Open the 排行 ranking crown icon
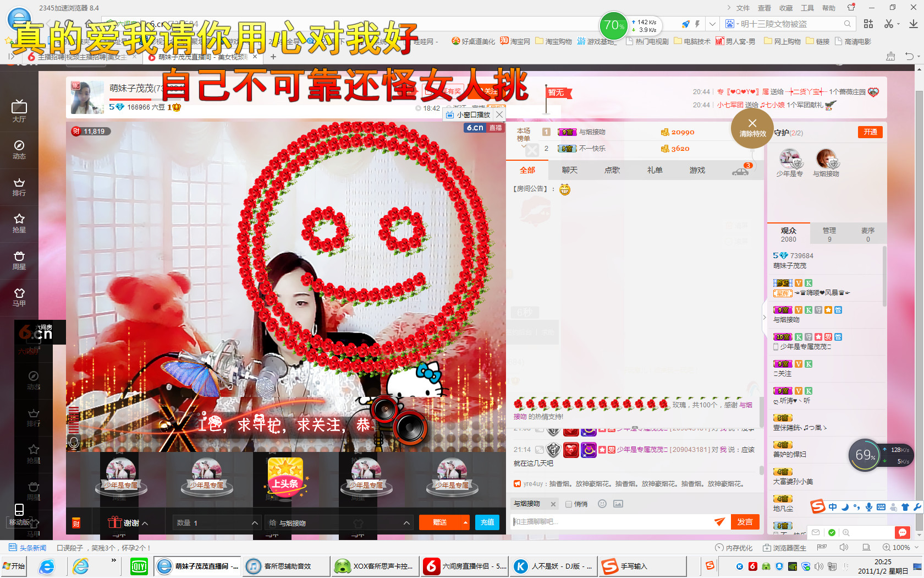Viewport: 924px width, 578px height. (x=19, y=187)
